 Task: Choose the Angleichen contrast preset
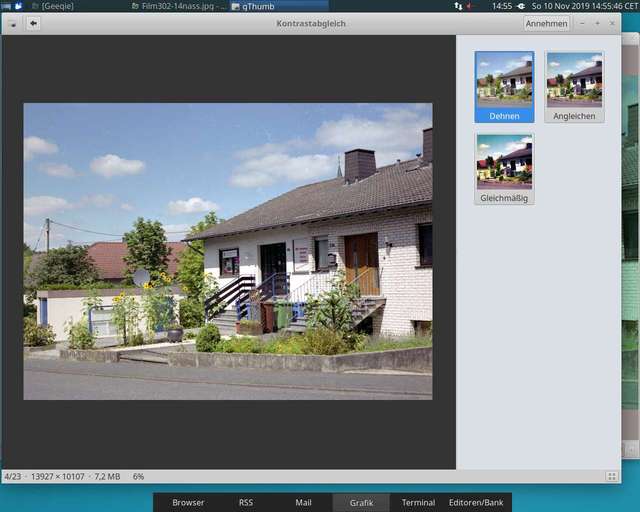pyautogui.click(x=574, y=86)
